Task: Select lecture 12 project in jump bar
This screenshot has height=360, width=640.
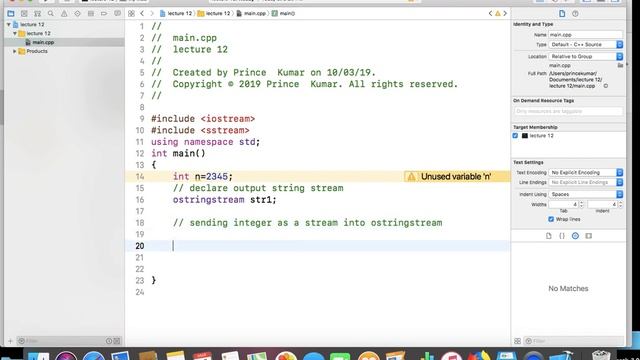Action: click(176, 13)
